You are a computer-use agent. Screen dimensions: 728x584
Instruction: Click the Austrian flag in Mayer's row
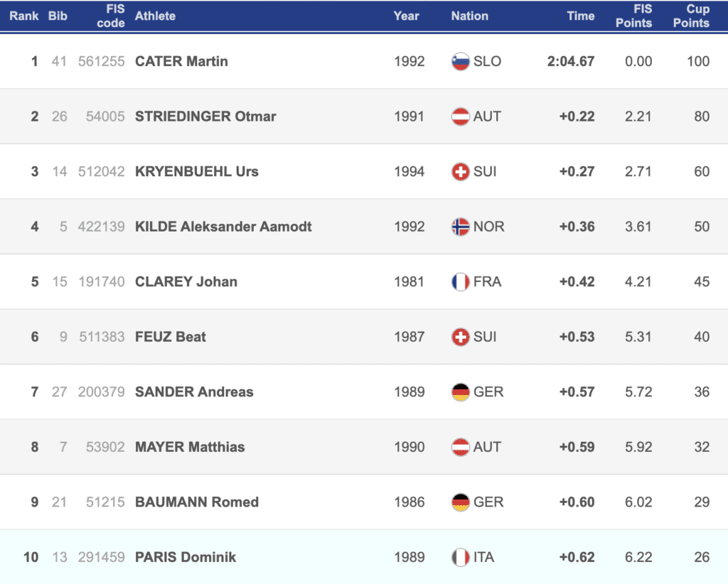coord(461,447)
